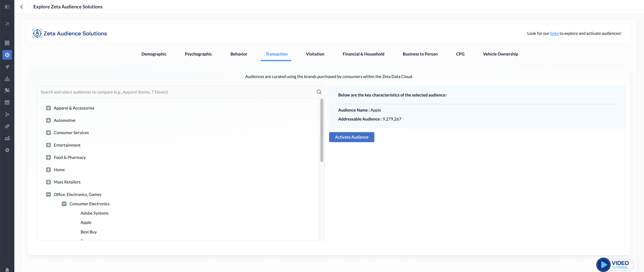Open settings gear icon in sidebar
The image size is (644, 272).
[x=7, y=150]
